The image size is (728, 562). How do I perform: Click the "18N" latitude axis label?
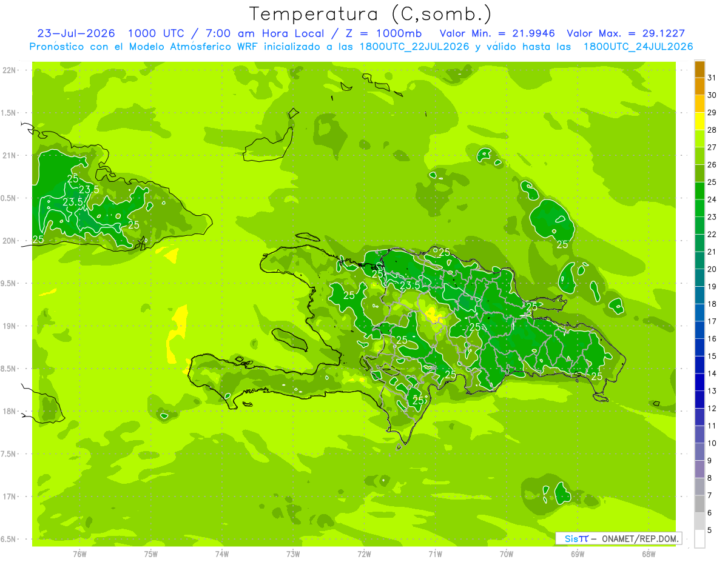pos(10,411)
